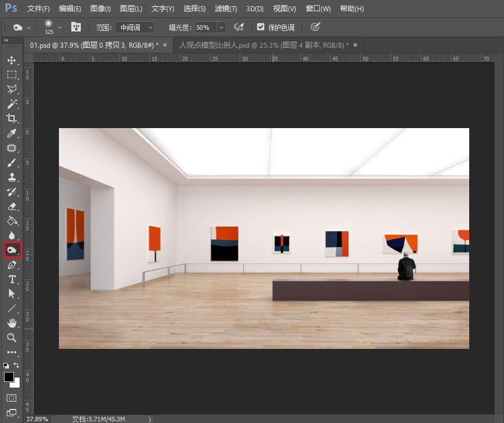Select the Blur tool
The height and width of the screenshot is (423, 504).
click(x=12, y=235)
